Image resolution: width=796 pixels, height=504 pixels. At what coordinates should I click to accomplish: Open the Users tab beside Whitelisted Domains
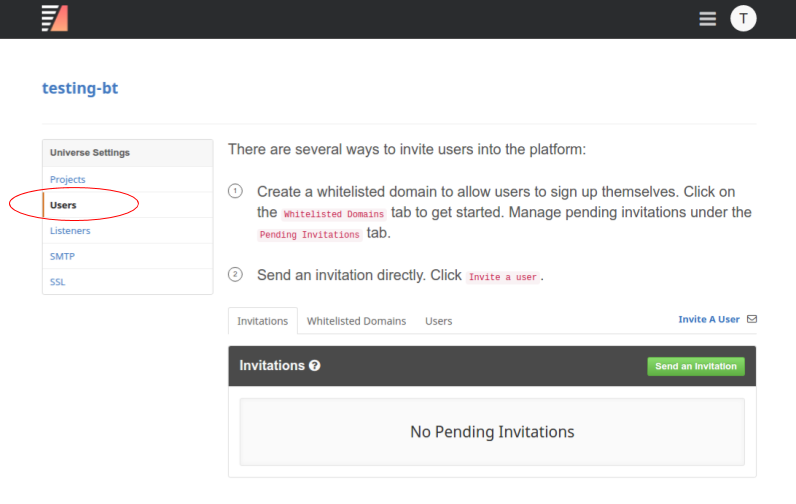pos(438,321)
